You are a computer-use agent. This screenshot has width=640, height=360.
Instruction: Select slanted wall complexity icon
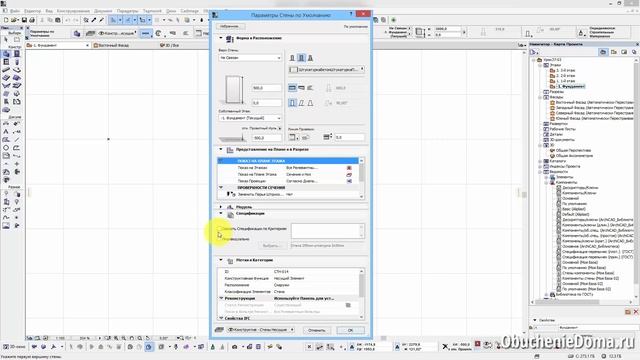pos(301,103)
